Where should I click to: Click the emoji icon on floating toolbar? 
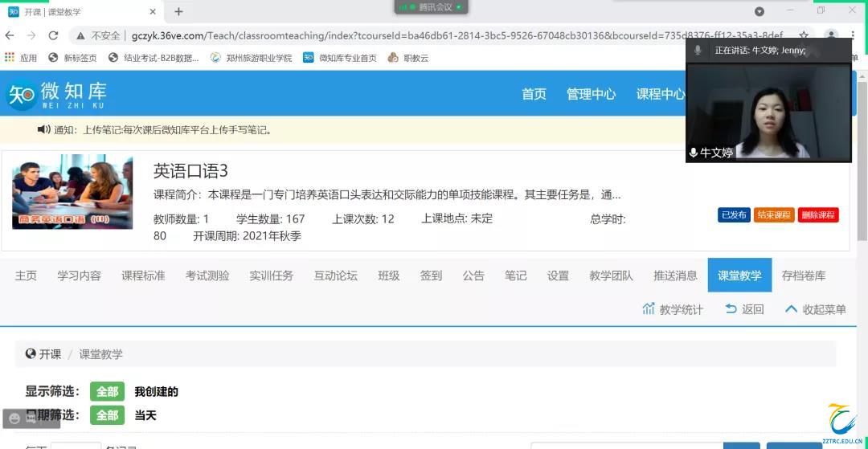coord(14,418)
